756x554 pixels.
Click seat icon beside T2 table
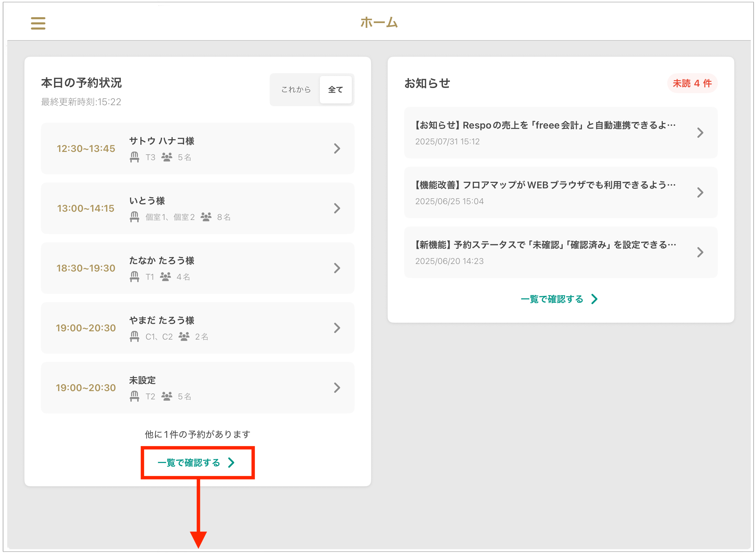134,396
